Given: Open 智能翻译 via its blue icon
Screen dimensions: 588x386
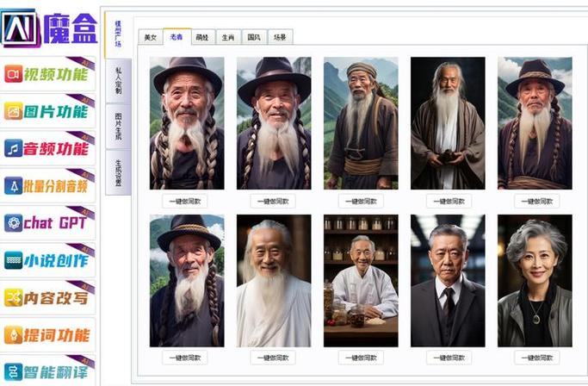Looking at the screenshot, I should 14,371.
